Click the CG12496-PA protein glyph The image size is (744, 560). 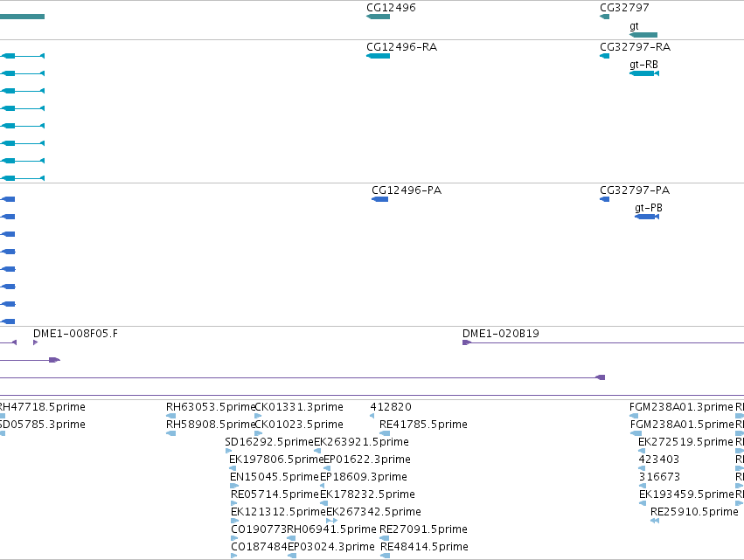point(380,199)
